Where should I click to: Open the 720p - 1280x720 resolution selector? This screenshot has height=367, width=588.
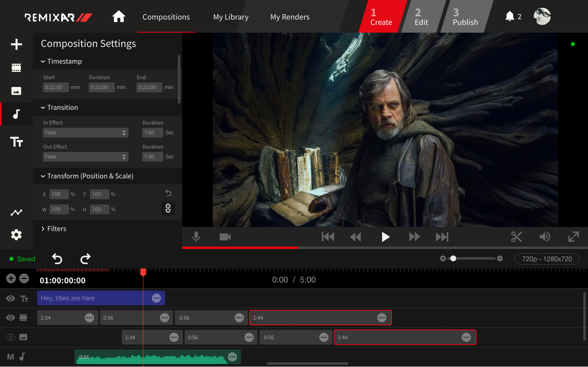[x=547, y=259]
